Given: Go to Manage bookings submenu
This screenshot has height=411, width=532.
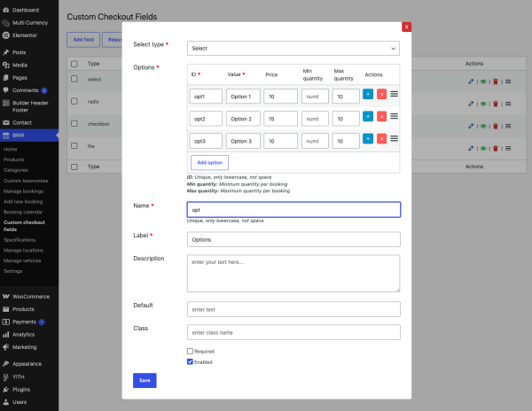Looking at the screenshot, I should pyautogui.click(x=23, y=191).
